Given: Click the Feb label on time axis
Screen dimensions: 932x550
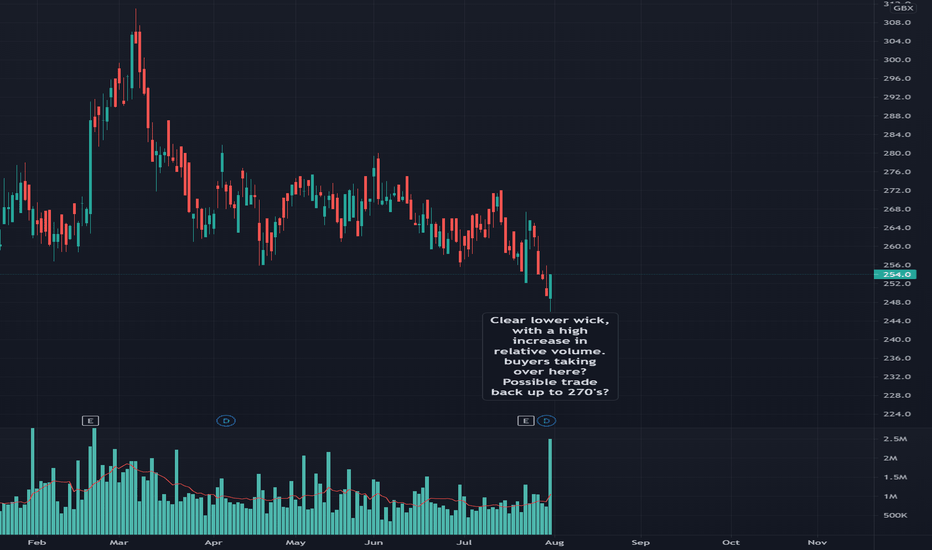Looking at the screenshot, I should coord(37,542).
